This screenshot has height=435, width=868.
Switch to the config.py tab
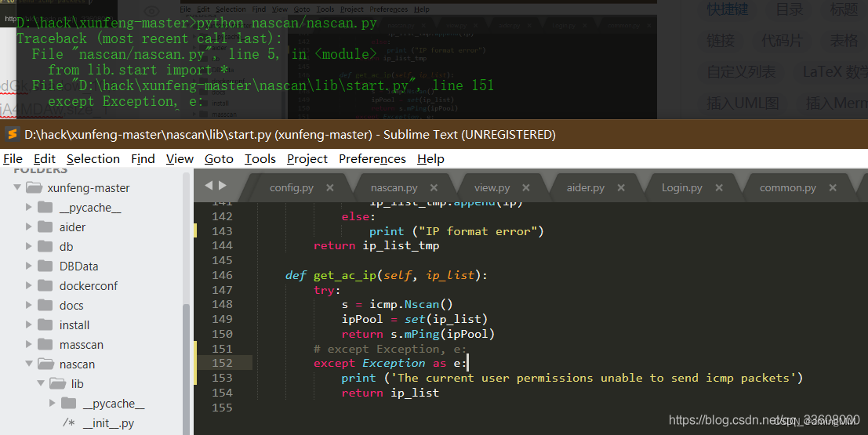click(x=291, y=187)
